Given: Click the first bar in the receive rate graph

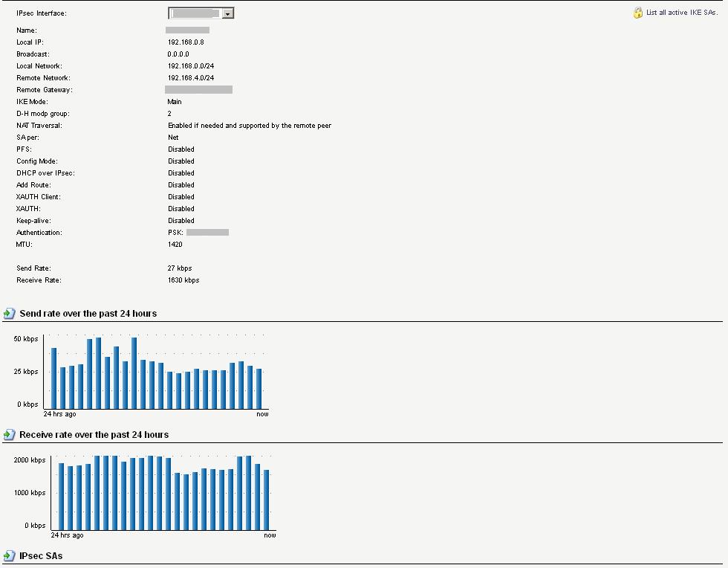Looking at the screenshot, I should 62,496.
